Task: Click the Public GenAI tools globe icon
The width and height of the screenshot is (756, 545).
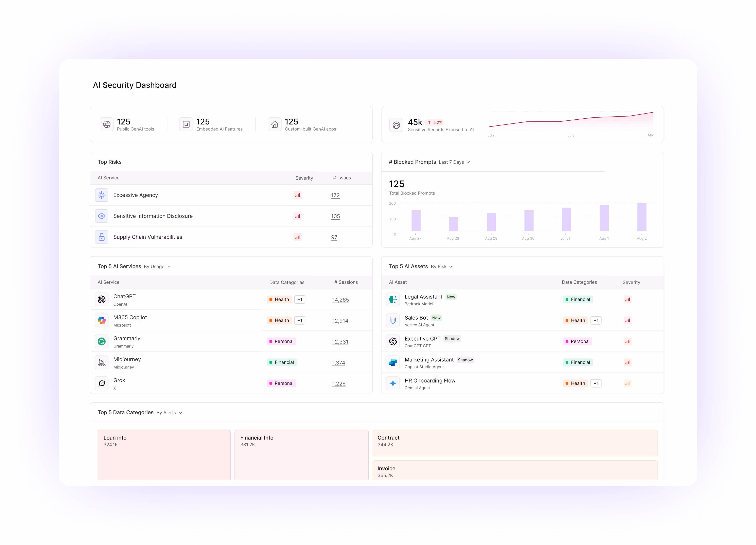Action: point(107,124)
